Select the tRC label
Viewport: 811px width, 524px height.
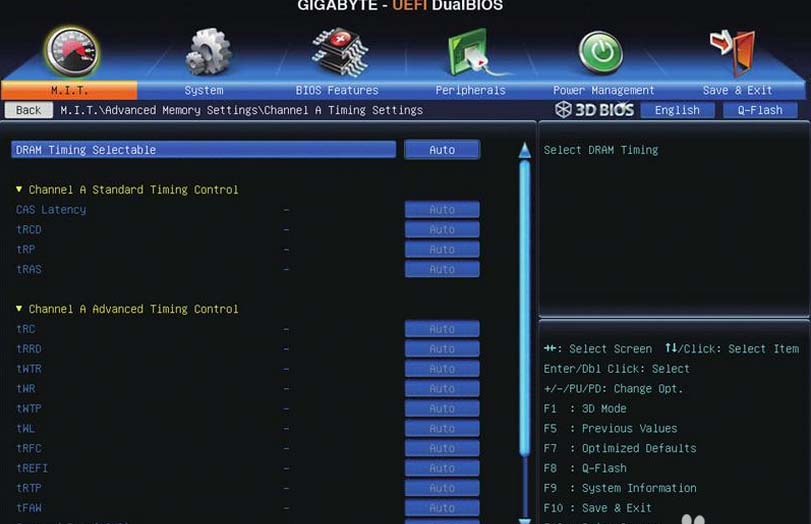[x=25, y=329]
